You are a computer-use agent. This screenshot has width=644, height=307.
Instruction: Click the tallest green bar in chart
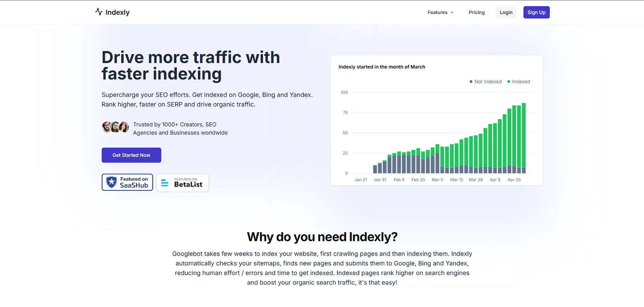pyautogui.click(x=524, y=135)
